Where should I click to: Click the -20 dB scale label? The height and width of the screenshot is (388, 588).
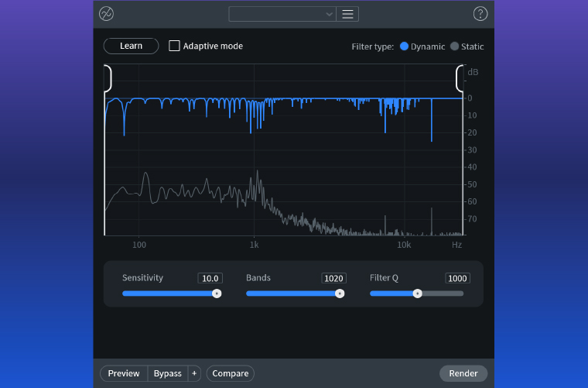coord(472,132)
